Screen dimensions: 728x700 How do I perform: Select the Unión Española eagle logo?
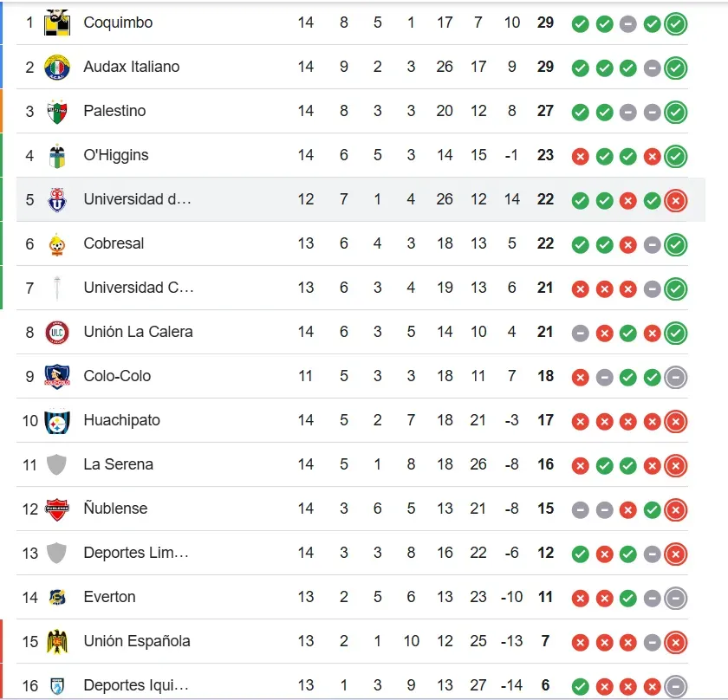click(56, 641)
